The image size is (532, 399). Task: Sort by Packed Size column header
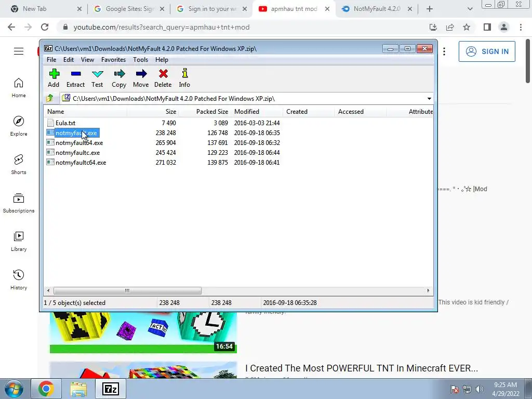pyautogui.click(x=205, y=112)
